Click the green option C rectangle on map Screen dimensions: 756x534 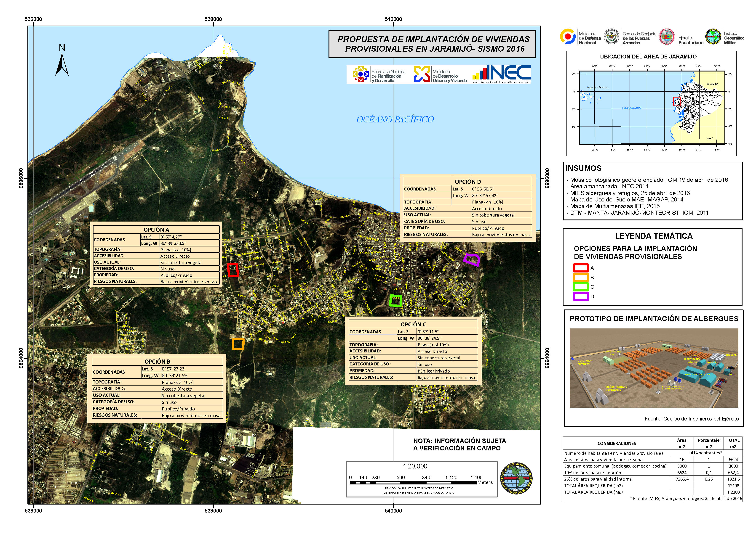[395, 300]
